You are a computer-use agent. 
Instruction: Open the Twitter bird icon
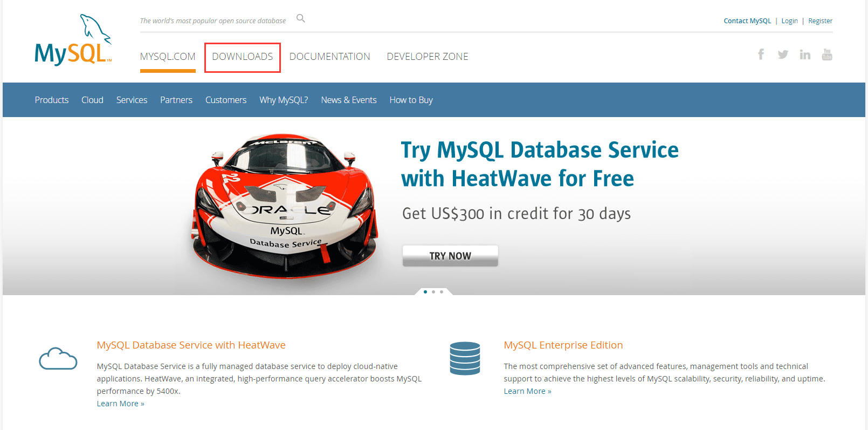(x=783, y=54)
